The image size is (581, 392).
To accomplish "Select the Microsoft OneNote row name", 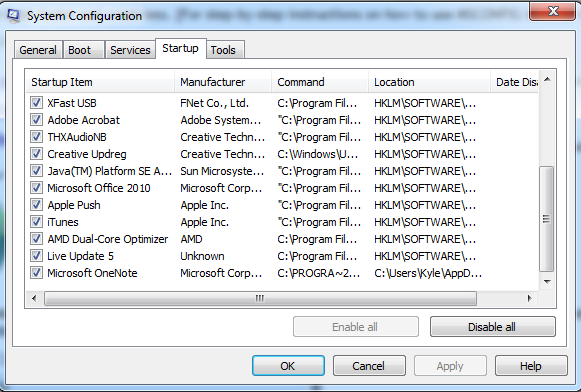I will pos(92,273).
